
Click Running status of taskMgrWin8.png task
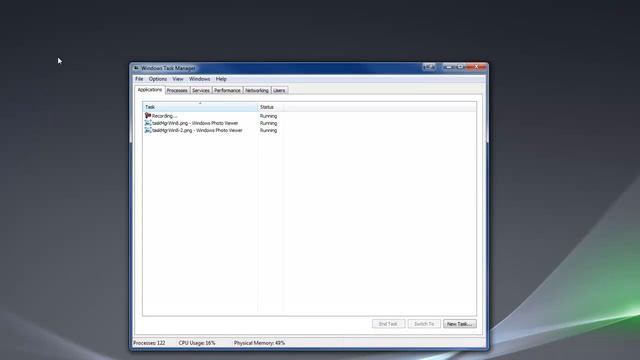[x=269, y=123]
